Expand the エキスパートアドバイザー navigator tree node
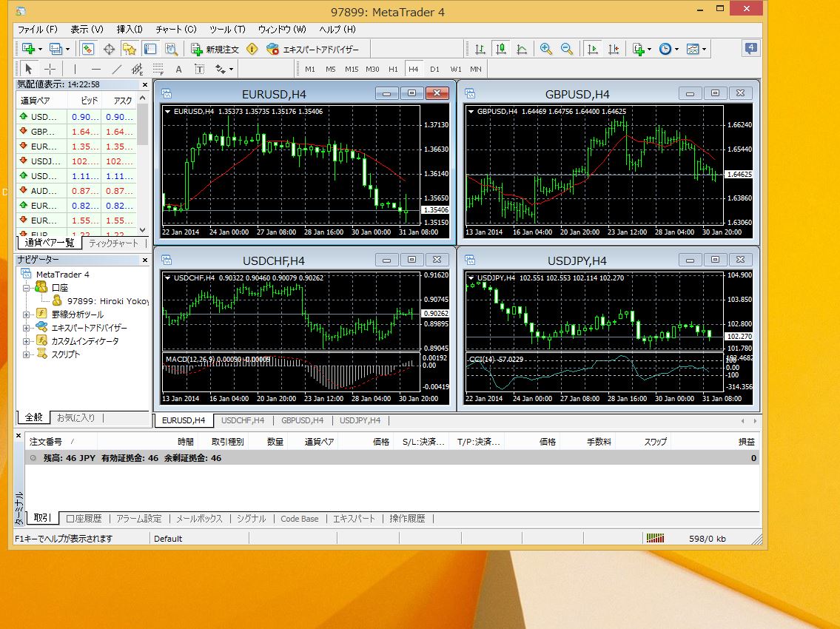 [26, 327]
